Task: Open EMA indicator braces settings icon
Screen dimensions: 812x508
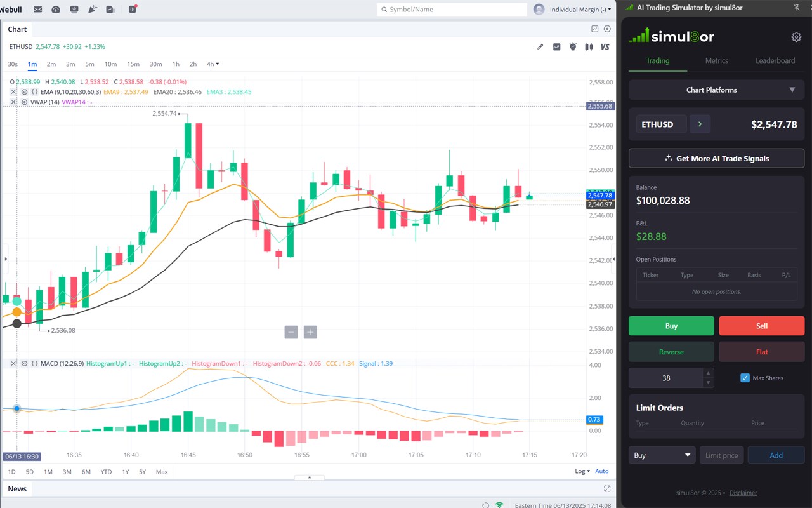Action: click(35, 92)
